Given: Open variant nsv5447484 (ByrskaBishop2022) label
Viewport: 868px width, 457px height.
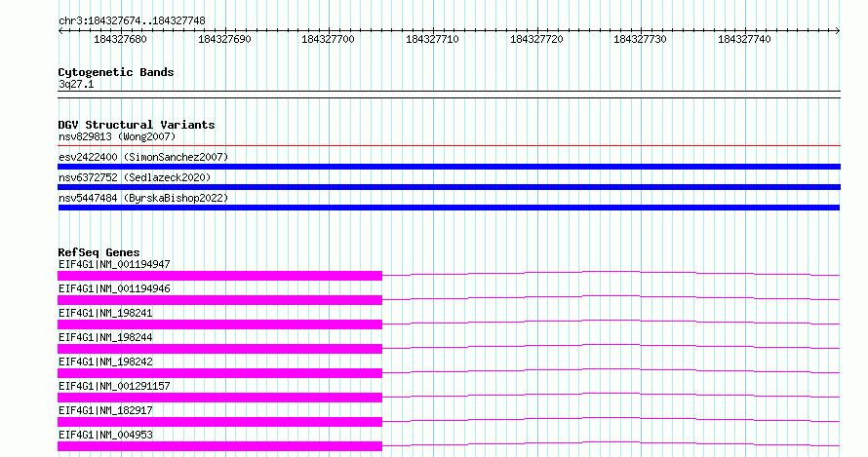Looking at the screenshot, I should (x=143, y=198).
